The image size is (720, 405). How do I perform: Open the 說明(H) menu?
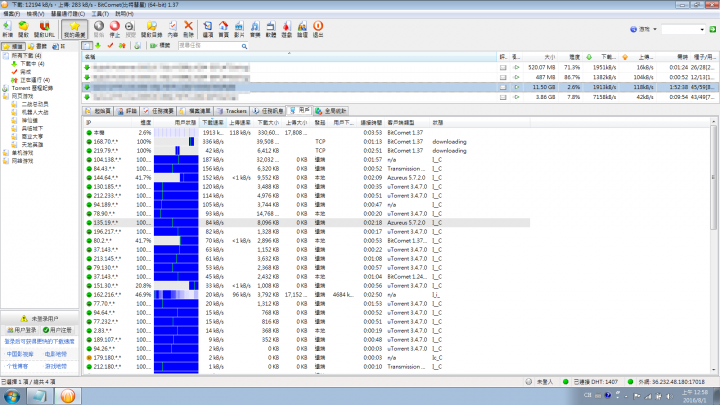[123, 15]
